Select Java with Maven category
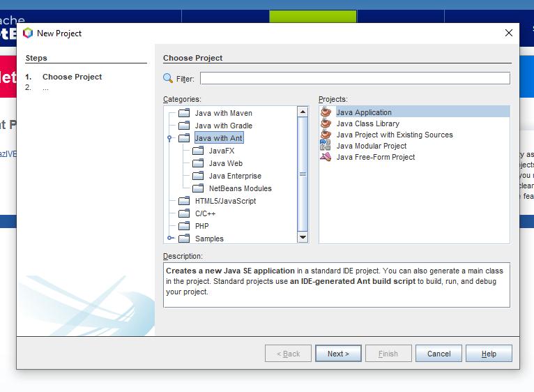This screenshot has width=534, height=392. (x=223, y=113)
